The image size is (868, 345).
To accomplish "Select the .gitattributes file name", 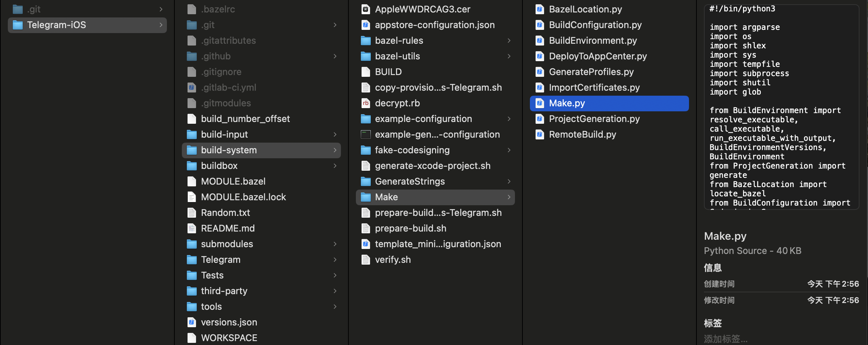I will [228, 41].
